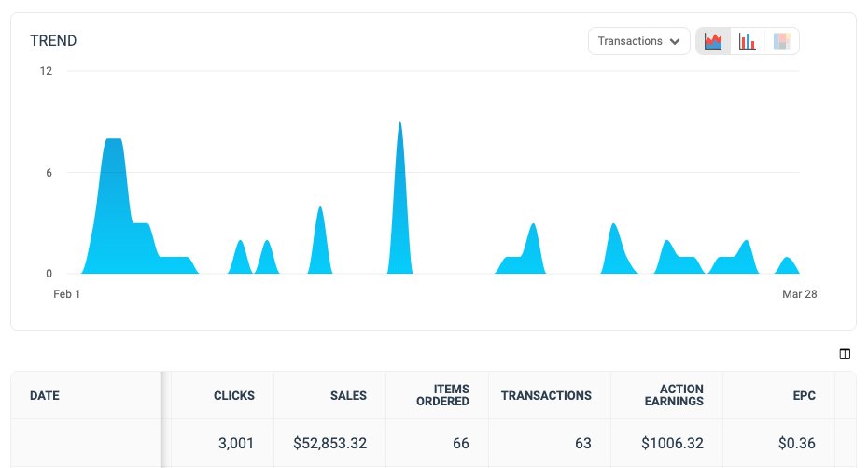Image resolution: width=868 pixels, height=468 pixels.
Task: Sort table by CLICKS column header
Action: (234, 395)
